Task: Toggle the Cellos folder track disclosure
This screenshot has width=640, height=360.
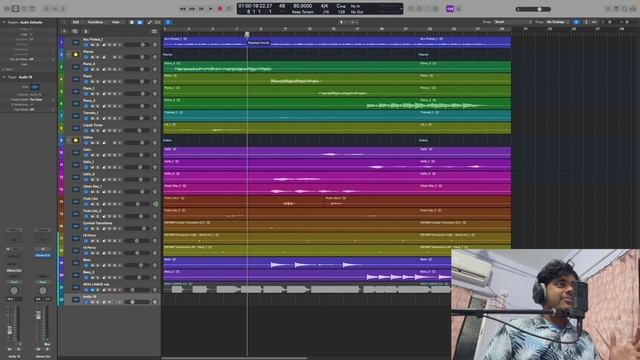Action: [x=68, y=140]
